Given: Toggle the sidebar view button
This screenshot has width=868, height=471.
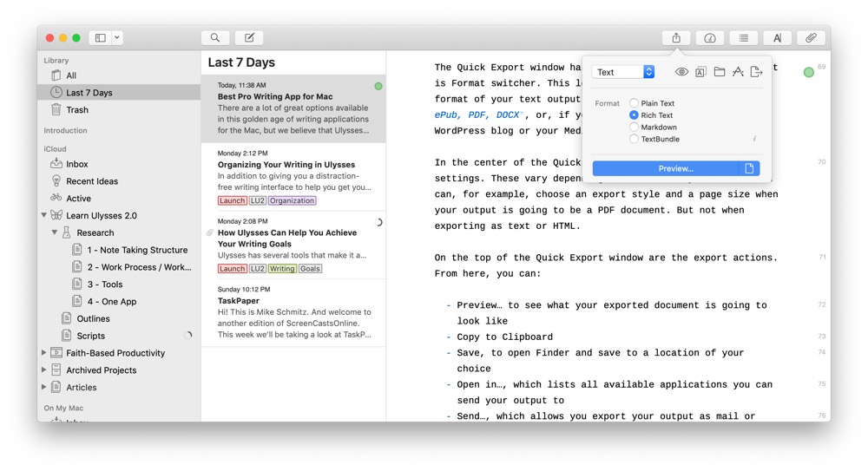Looking at the screenshot, I should click(x=100, y=37).
